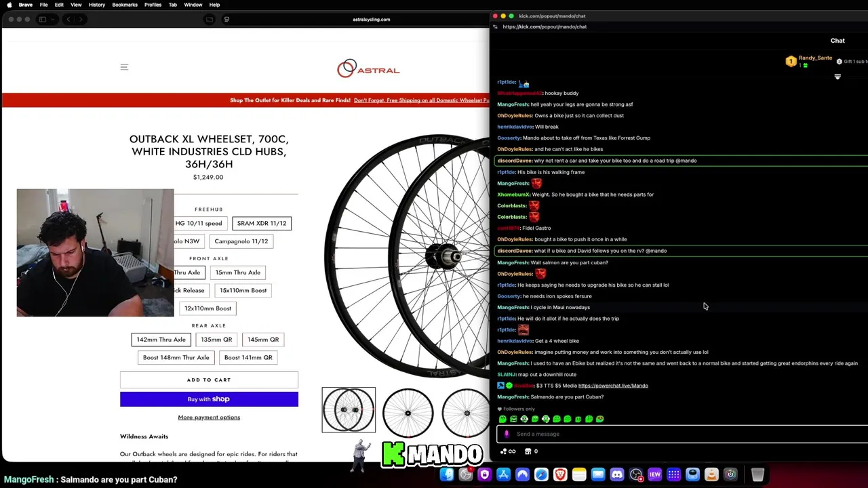
Task: Select Campagnolo 11/12 freehub option
Action: [x=241, y=241]
